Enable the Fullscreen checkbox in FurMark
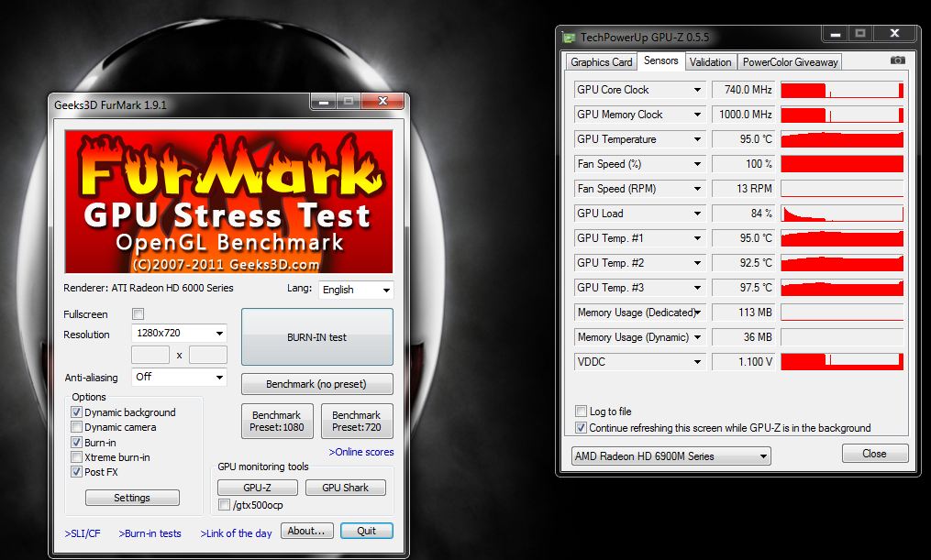The height and width of the screenshot is (560, 931). click(x=139, y=313)
